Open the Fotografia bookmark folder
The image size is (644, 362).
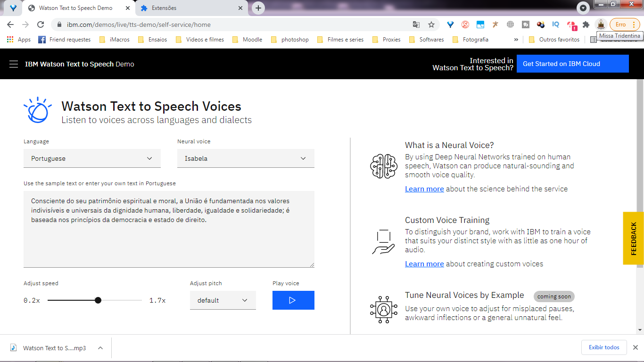471,40
